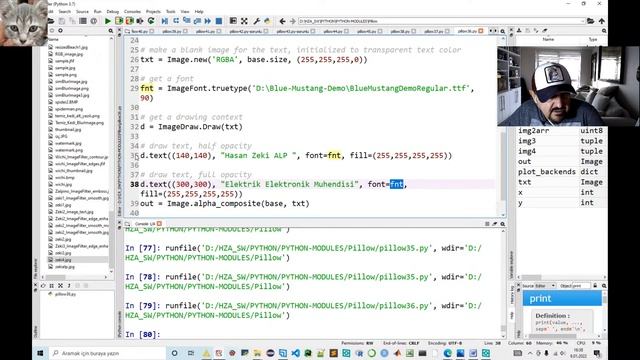This screenshot has width=640, height=360.
Task: Select the plot_backends variable row
Action: [x=561, y=172]
